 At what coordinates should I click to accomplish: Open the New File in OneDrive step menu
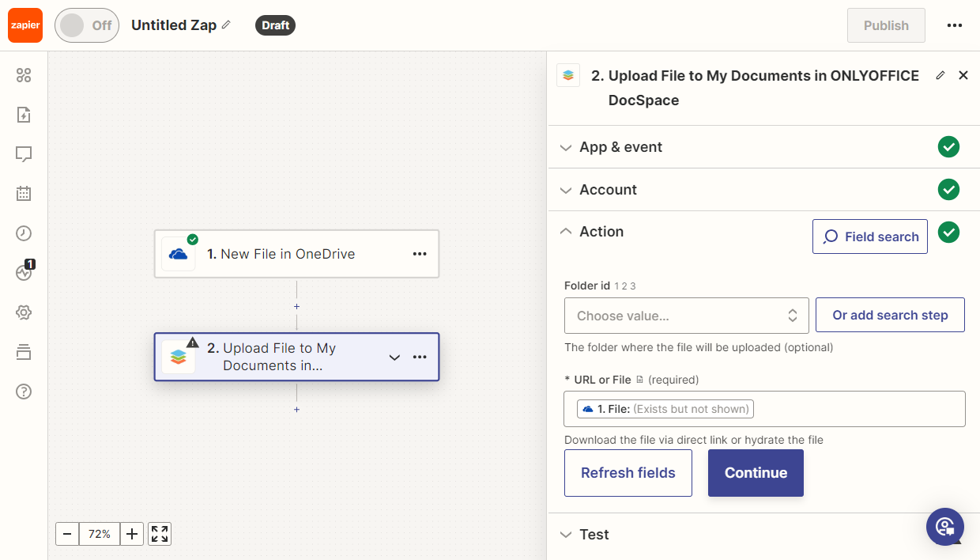[420, 254]
